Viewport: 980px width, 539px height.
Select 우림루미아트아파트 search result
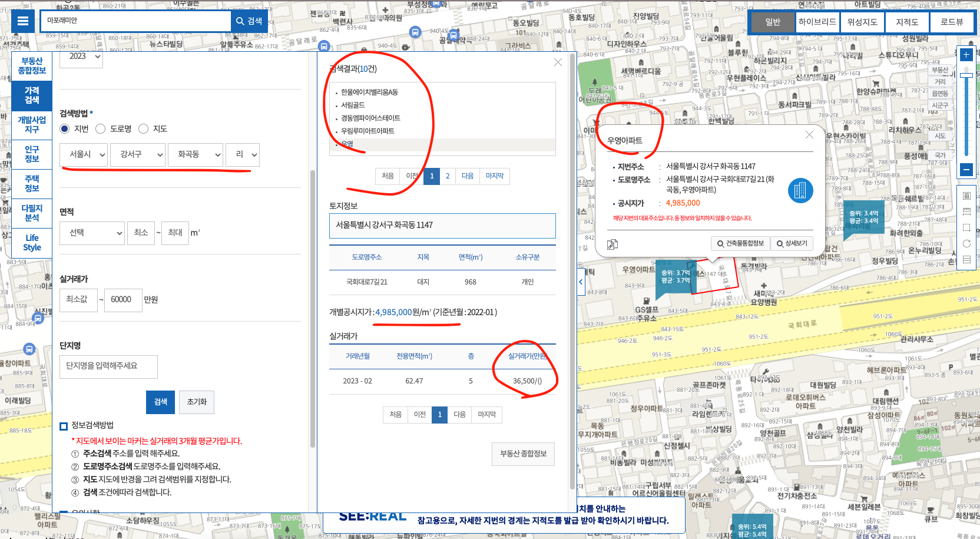tap(367, 131)
